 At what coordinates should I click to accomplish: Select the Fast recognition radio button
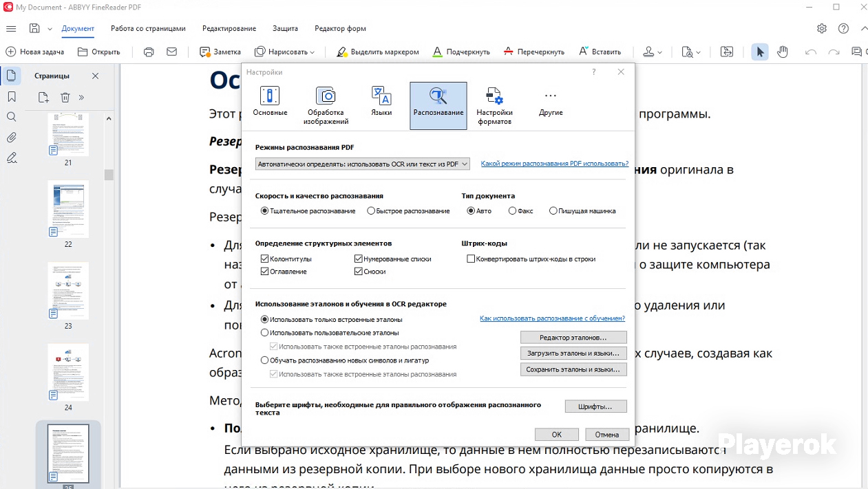coord(371,211)
